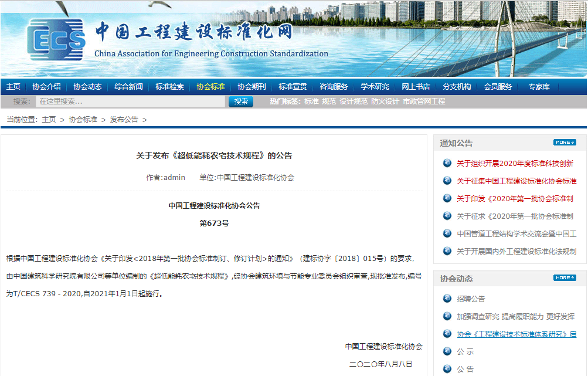Open notice 关于组织开展2020年度标准科技创新
Image resolution: width=588 pixels, height=376 pixels.
pyautogui.click(x=515, y=163)
